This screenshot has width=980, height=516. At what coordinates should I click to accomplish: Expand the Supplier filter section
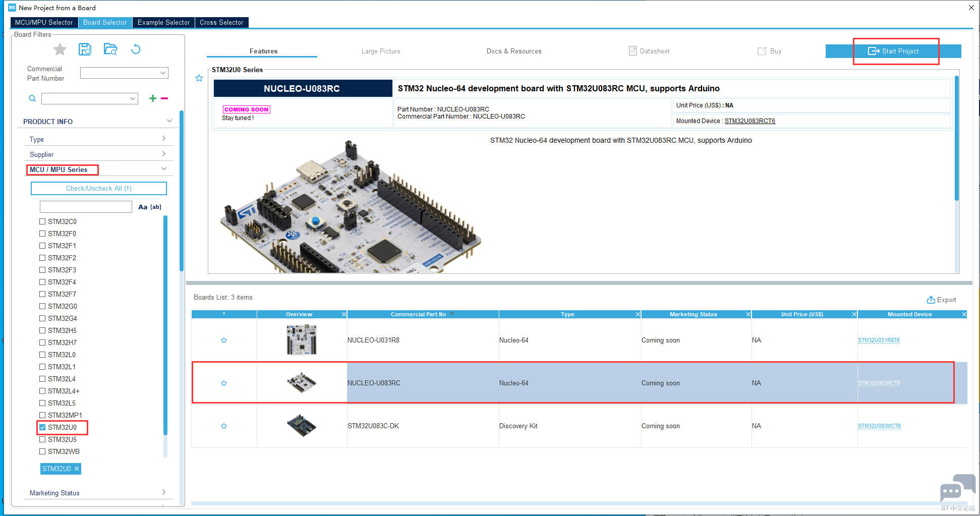[96, 154]
